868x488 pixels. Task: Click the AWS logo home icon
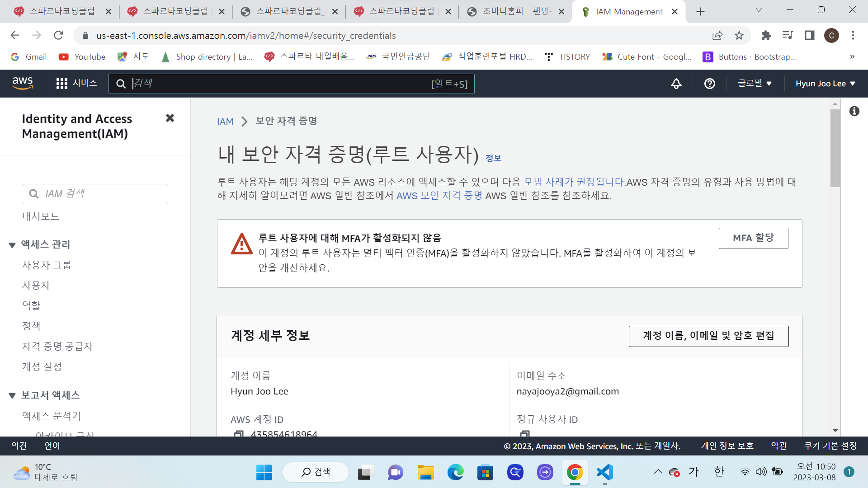click(23, 84)
